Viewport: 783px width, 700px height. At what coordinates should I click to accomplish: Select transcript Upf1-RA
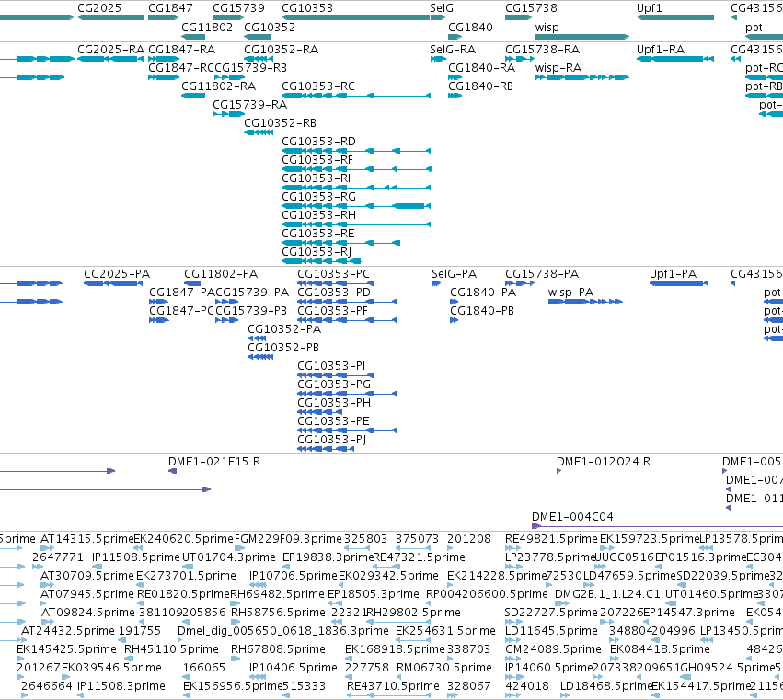pyautogui.click(x=661, y=50)
